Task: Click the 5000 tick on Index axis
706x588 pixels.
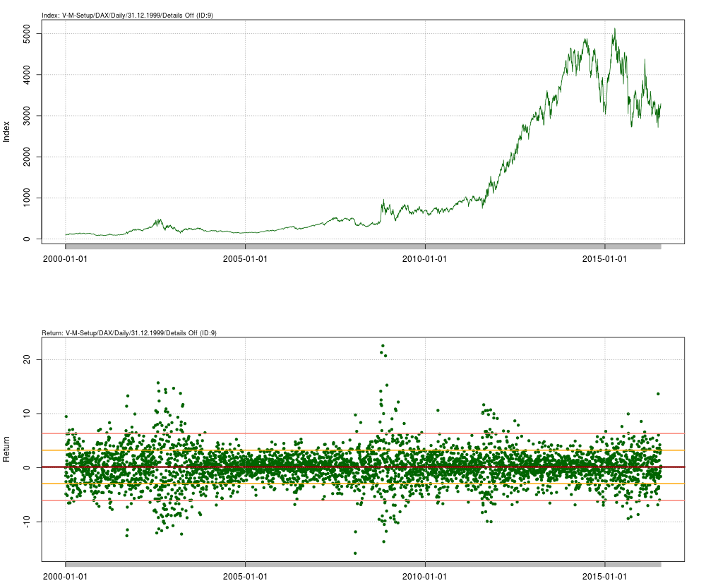Action: click(x=27, y=34)
